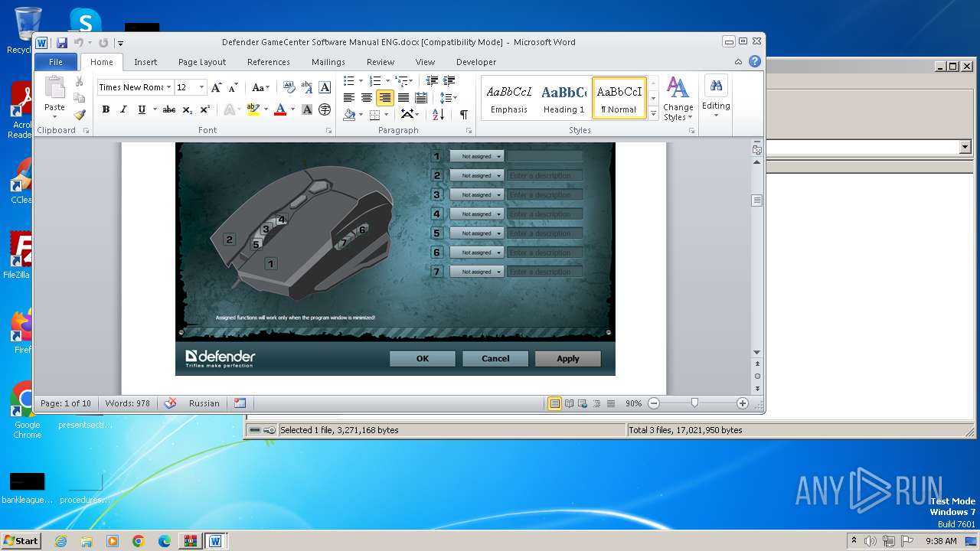Open the Change Styles menu
Viewport: 980px width, 551px height.
678,98
